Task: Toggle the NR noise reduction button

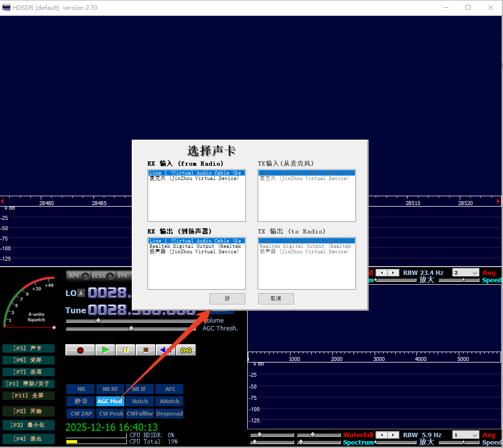Action: pos(81,389)
